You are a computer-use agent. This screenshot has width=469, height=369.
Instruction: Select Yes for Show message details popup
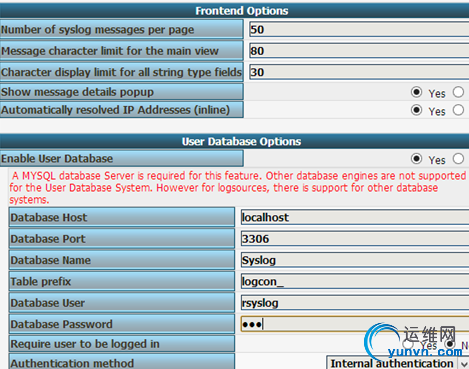[416, 92]
